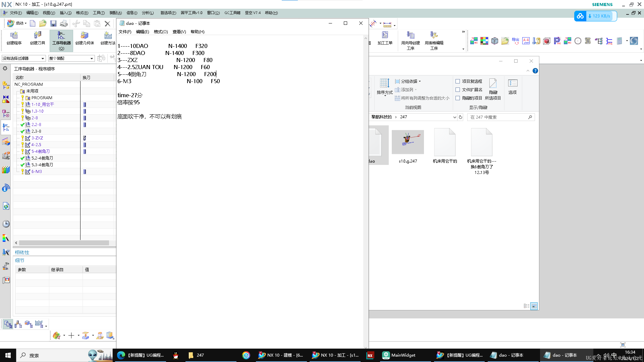
Task: Open the 排序方式 dropdown in Explorer
Action: tap(385, 87)
